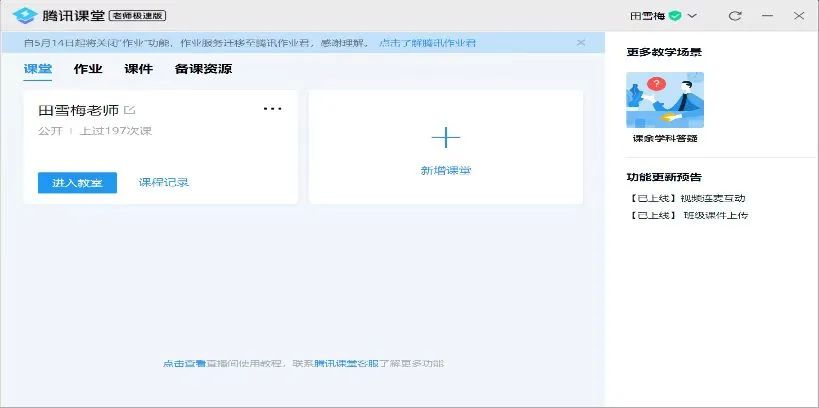Refresh the page with the reload icon
This screenshot has height=408, width=819.
tap(735, 16)
